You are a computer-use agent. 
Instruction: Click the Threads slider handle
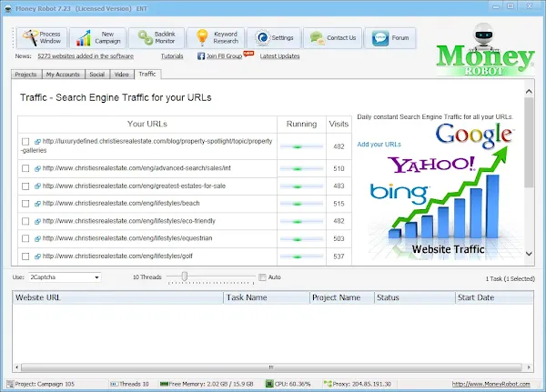pos(185,276)
